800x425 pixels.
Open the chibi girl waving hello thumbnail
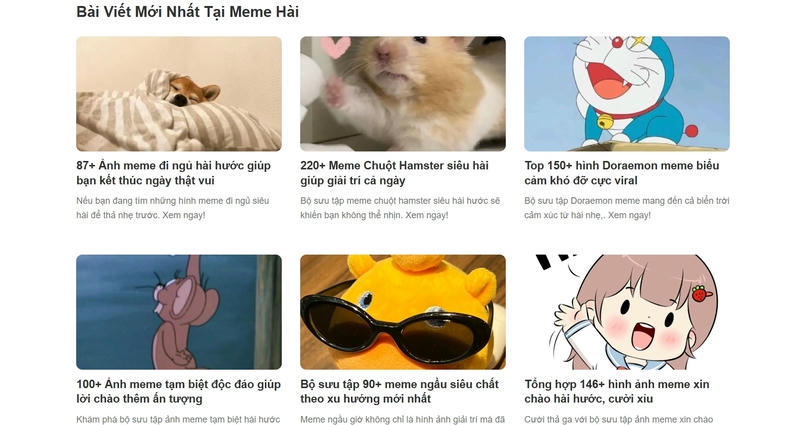pos(627,312)
